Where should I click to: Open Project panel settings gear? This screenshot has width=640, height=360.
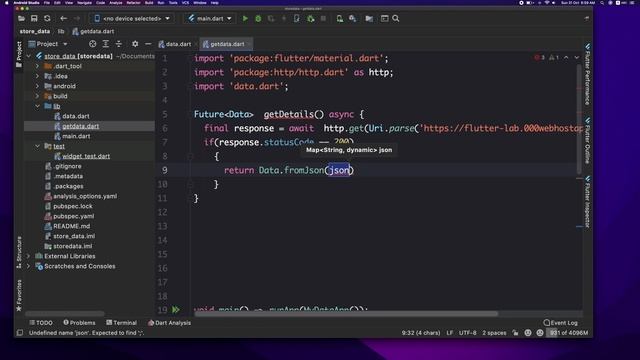pyautogui.click(x=135, y=44)
